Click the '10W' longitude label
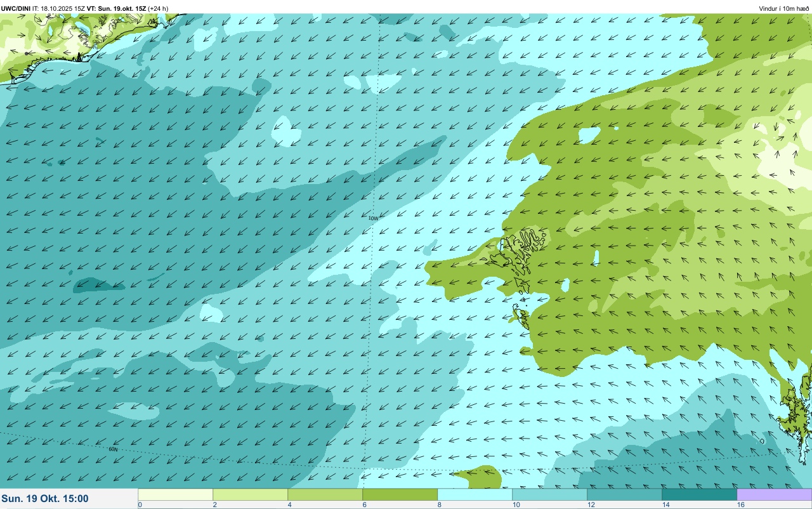Image resolution: width=812 pixels, height=509 pixels. [373, 218]
